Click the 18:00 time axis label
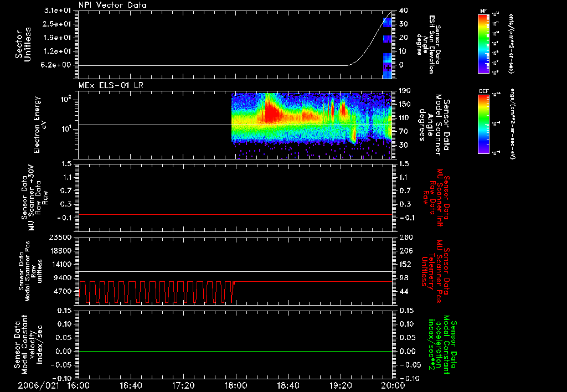Image resolution: width=567 pixels, height=392 pixels. pyautogui.click(x=236, y=386)
